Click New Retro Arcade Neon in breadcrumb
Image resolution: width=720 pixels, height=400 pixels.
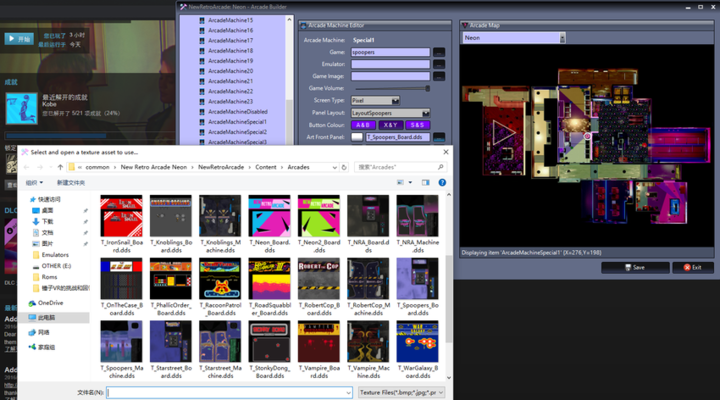[154, 167]
